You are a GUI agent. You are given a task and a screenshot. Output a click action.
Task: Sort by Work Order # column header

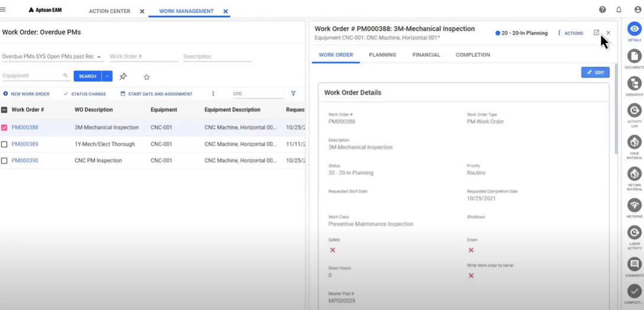pyautogui.click(x=28, y=110)
